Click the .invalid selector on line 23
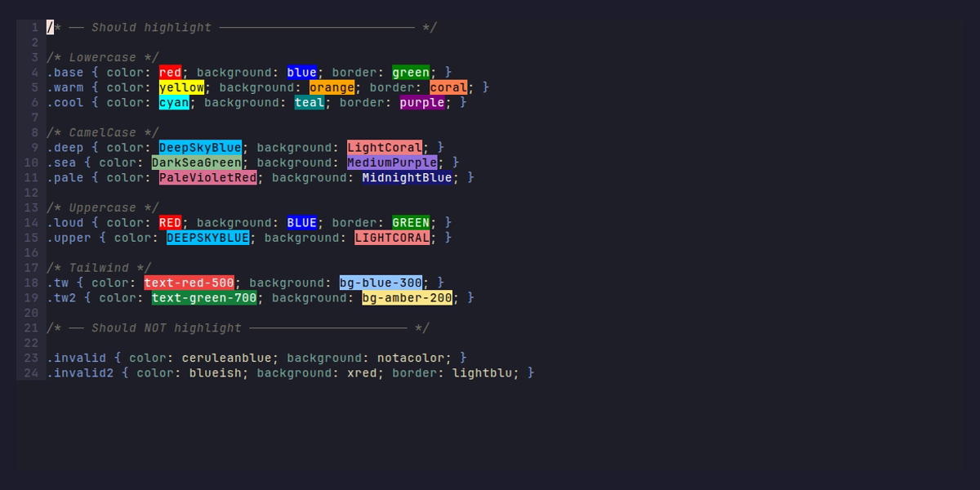This screenshot has width=980, height=490. (77, 359)
